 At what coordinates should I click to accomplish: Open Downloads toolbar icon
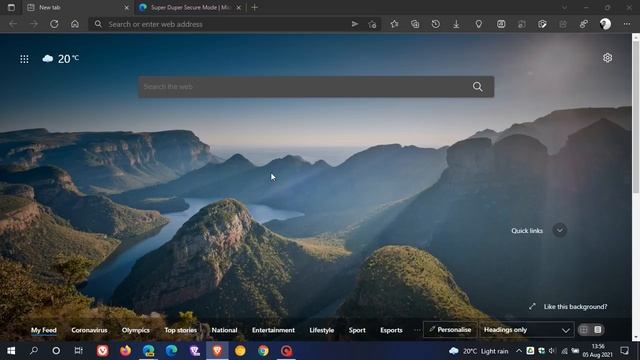[x=456, y=24]
